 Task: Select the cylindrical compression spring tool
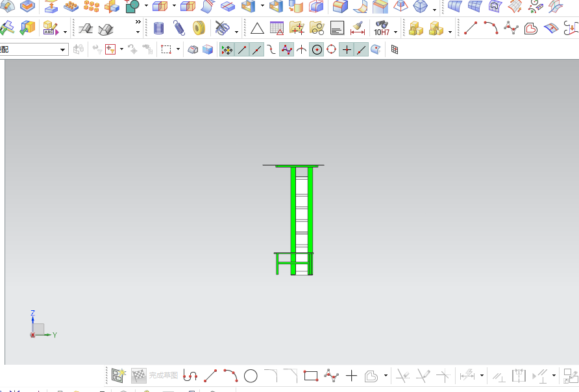pos(159,29)
